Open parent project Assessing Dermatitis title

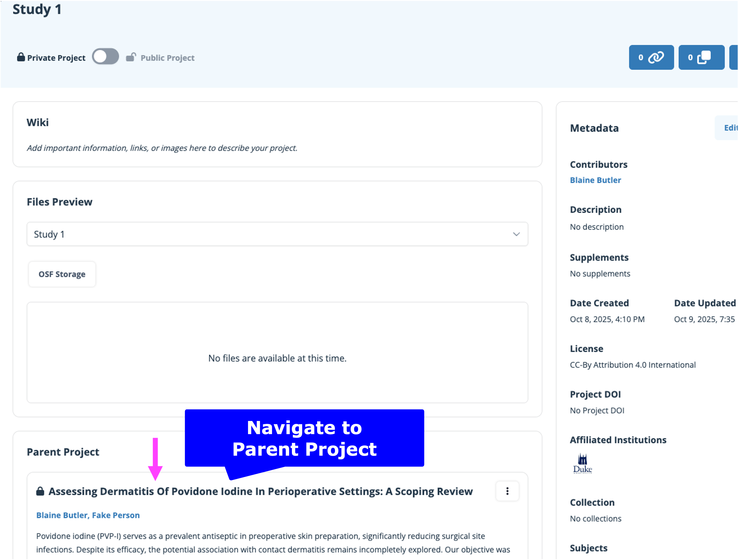tap(260, 491)
